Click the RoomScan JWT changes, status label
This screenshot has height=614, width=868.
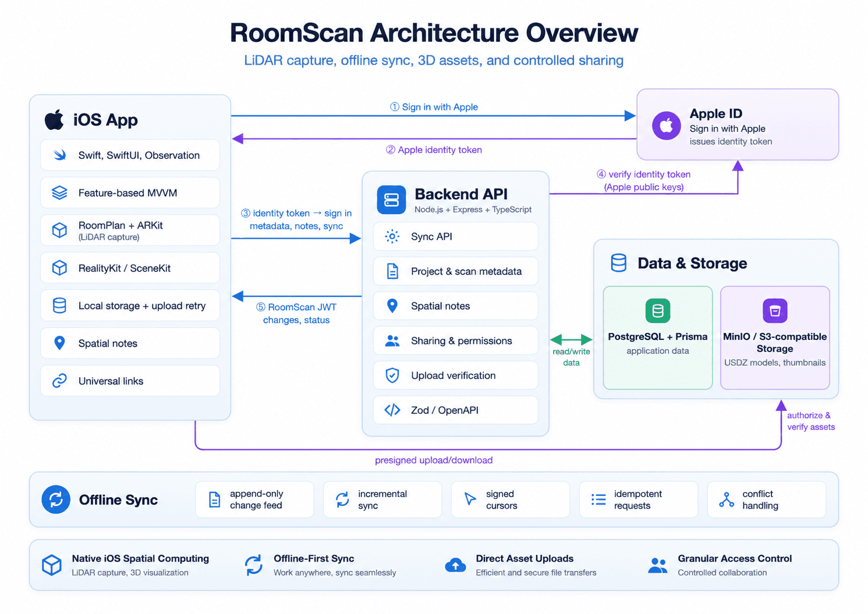[296, 313]
